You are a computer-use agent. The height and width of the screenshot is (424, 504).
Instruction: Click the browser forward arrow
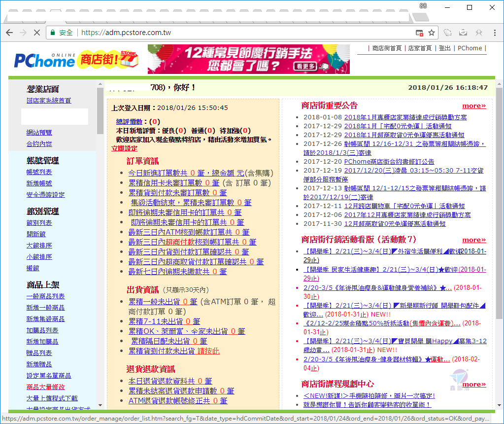pyautogui.click(x=23, y=33)
